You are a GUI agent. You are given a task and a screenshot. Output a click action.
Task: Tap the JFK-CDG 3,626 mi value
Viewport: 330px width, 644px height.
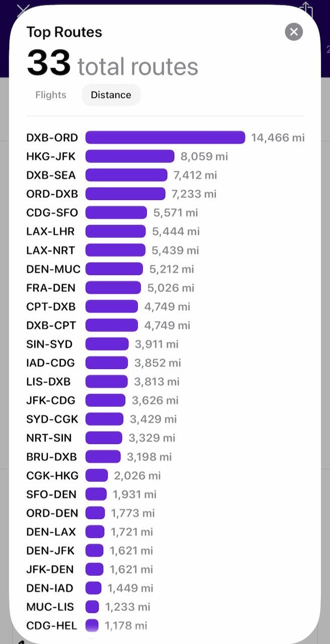[x=155, y=400]
